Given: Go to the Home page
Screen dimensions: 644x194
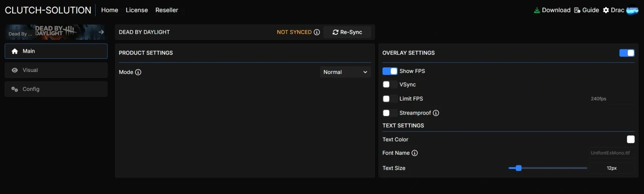Looking at the screenshot, I should click(110, 10).
